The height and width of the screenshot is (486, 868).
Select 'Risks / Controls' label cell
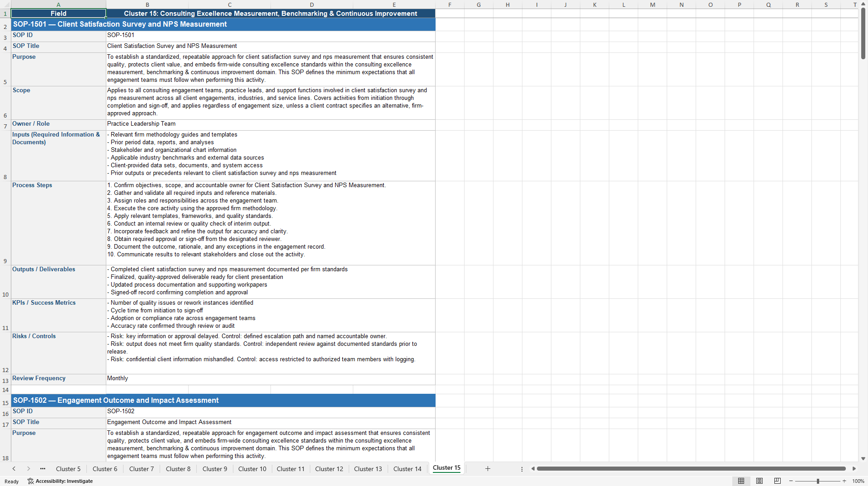pos(58,353)
